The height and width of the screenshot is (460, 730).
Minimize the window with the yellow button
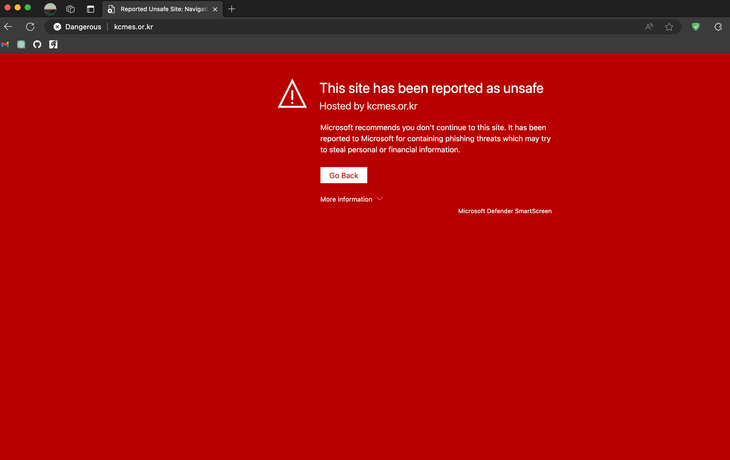tap(18, 7)
